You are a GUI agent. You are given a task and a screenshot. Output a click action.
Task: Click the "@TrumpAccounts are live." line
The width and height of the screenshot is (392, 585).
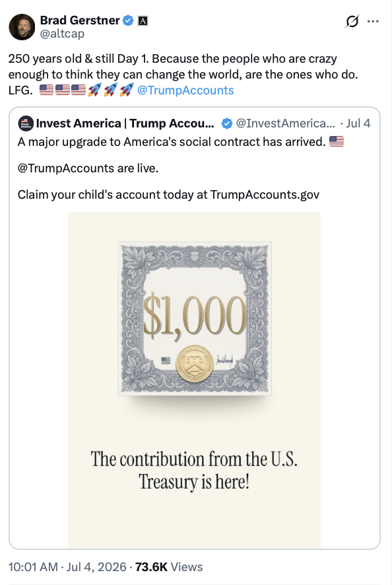[x=88, y=168]
